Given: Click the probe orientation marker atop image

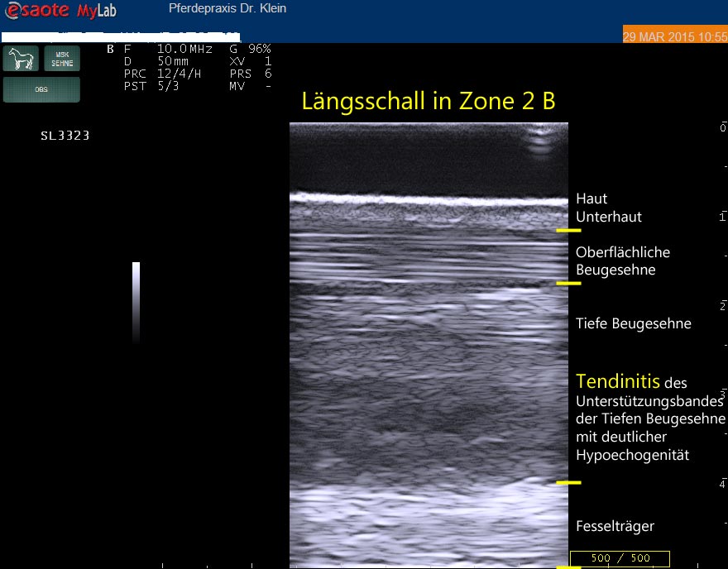Looking at the screenshot, I should 539,141.
